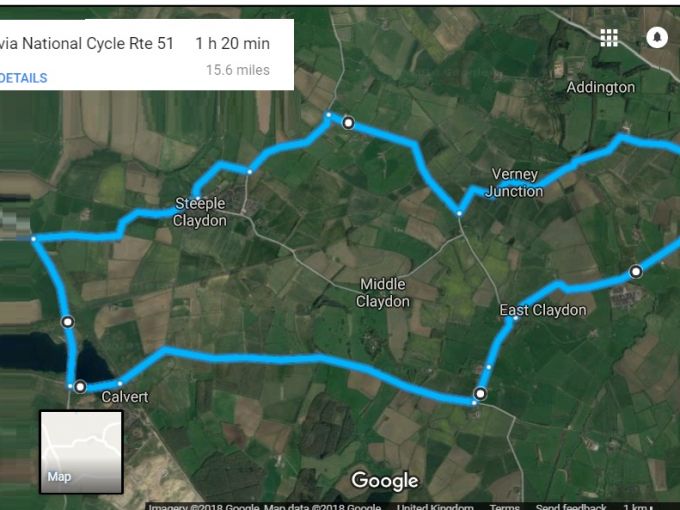
Task: Click the United Kingdom footer link
Action: (435, 506)
